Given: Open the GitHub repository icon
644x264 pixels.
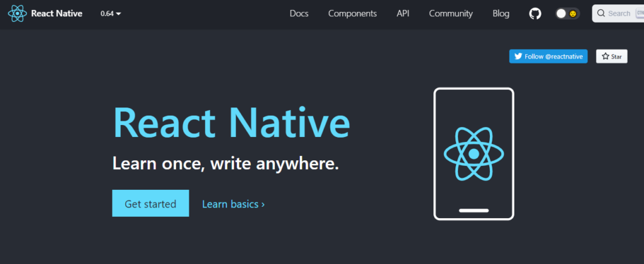Looking at the screenshot, I should pos(535,14).
